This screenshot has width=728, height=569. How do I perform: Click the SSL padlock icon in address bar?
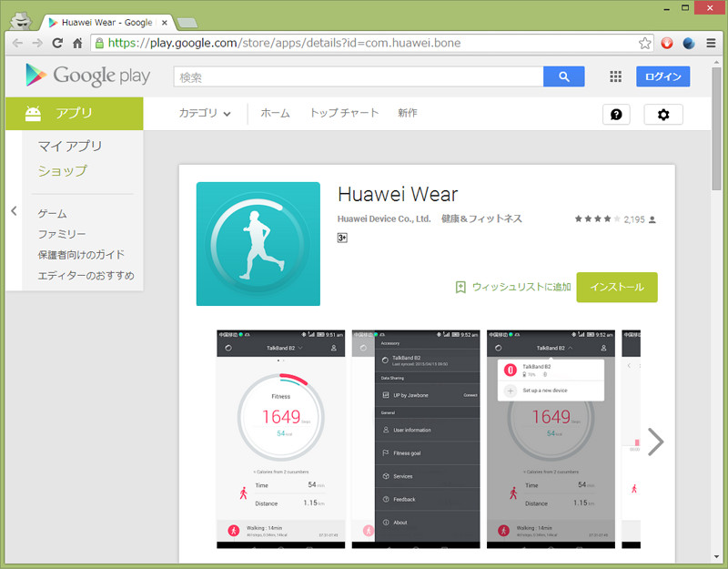tap(99, 43)
